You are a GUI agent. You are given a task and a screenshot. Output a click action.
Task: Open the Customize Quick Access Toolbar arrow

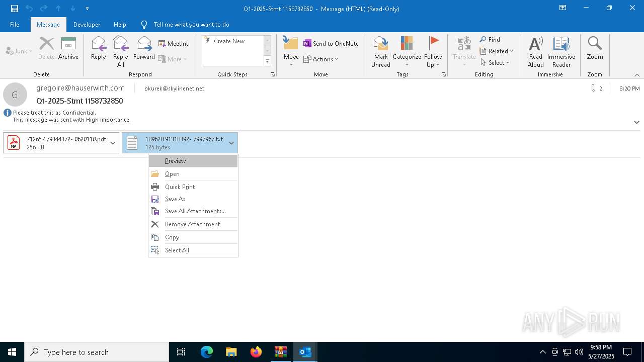(88, 8)
